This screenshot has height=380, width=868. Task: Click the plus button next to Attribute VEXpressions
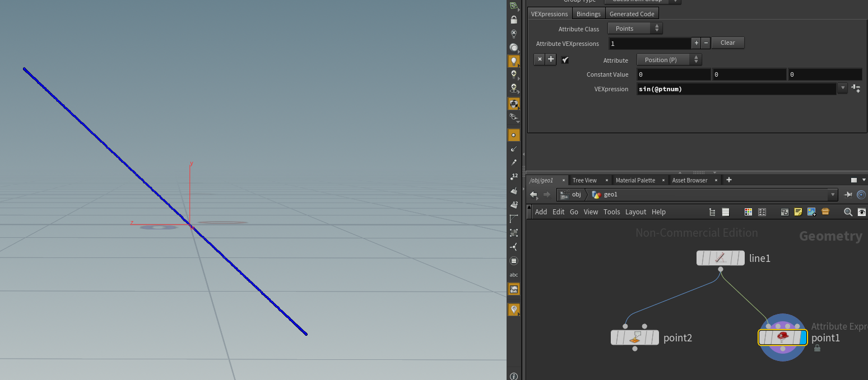[697, 43]
